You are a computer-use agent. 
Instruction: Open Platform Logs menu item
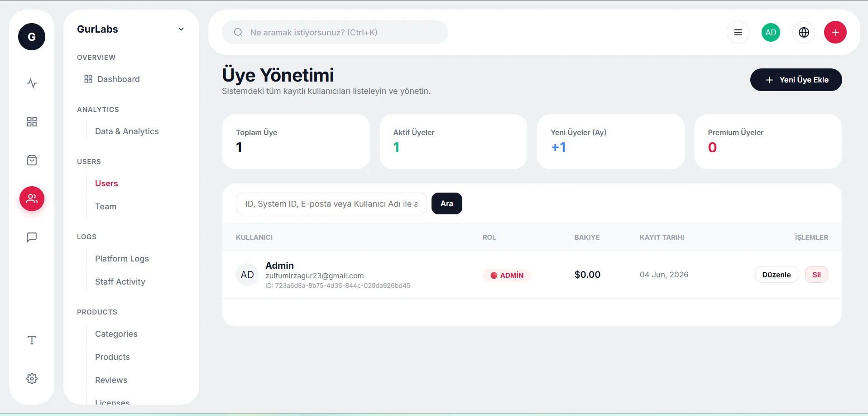(122, 258)
